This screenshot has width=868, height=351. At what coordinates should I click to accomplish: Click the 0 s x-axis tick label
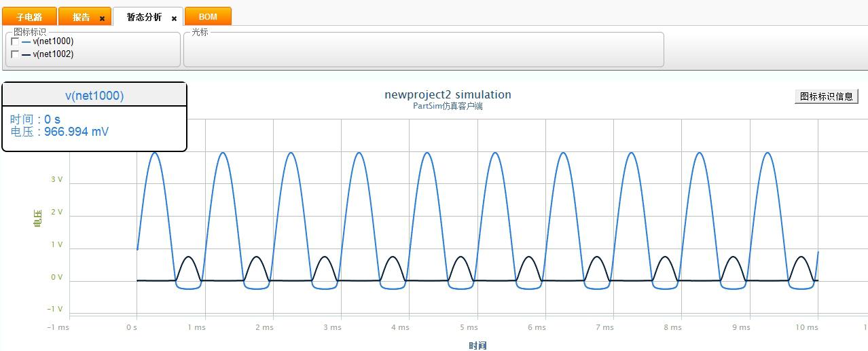132,327
